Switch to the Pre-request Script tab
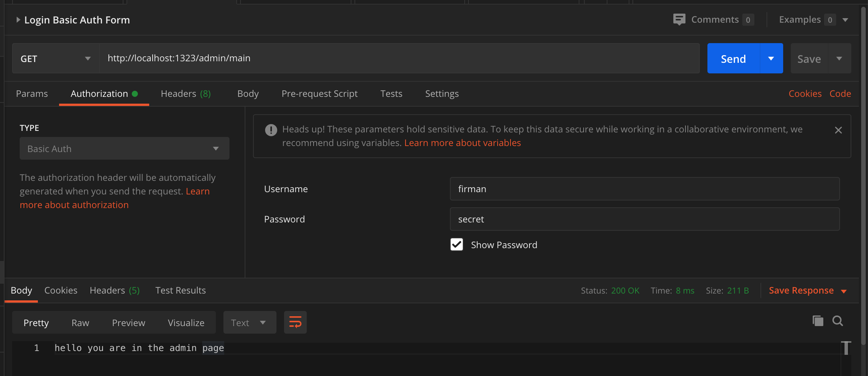The width and height of the screenshot is (868, 376). click(319, 93)
